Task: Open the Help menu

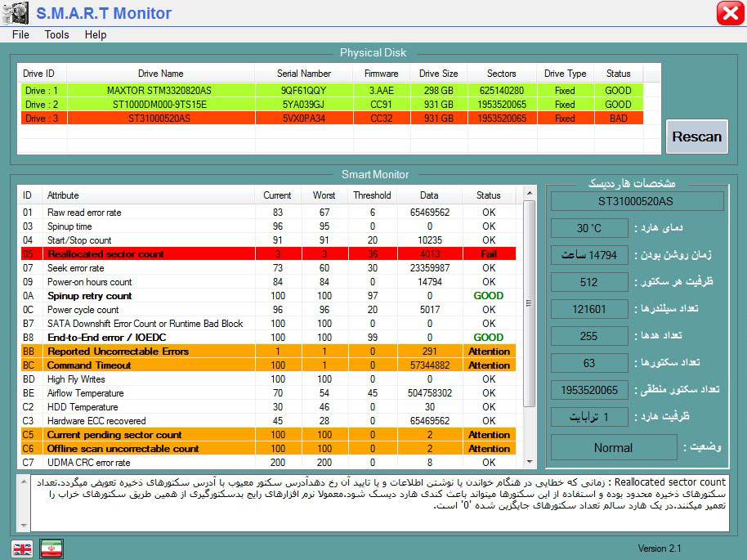Action: click(x=96, y=35)
